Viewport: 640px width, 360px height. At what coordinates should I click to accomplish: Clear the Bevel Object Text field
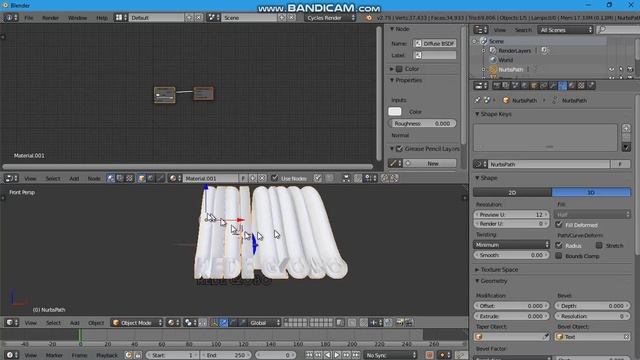coord(626,337)
